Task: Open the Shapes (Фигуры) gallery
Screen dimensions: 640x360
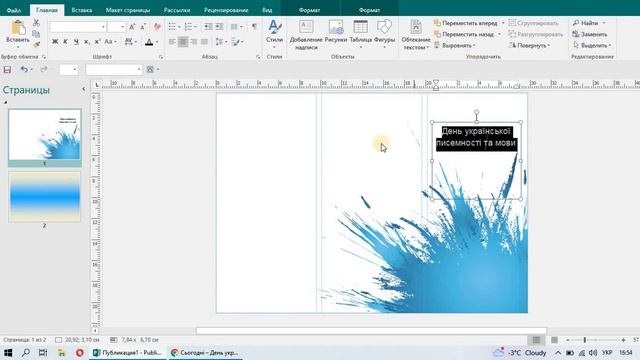Action: tap(384, 33)
